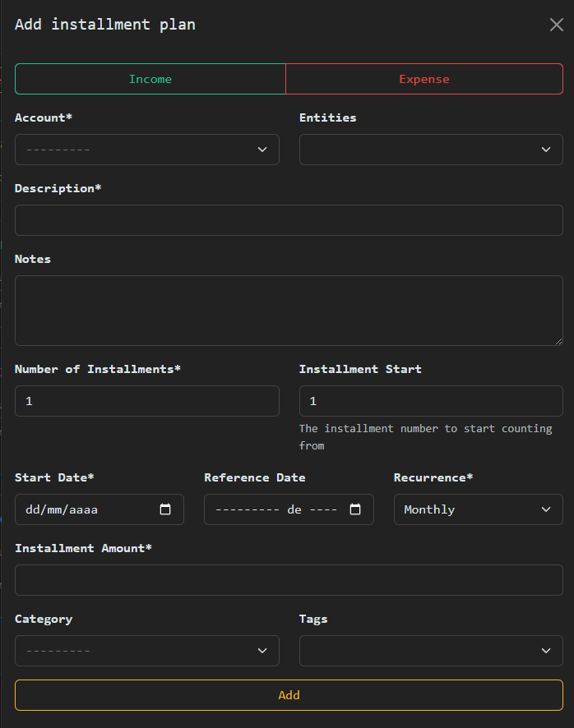Focus the Installment Amount field
Viewport: 574px width, 728px height.
coord(289,580)
